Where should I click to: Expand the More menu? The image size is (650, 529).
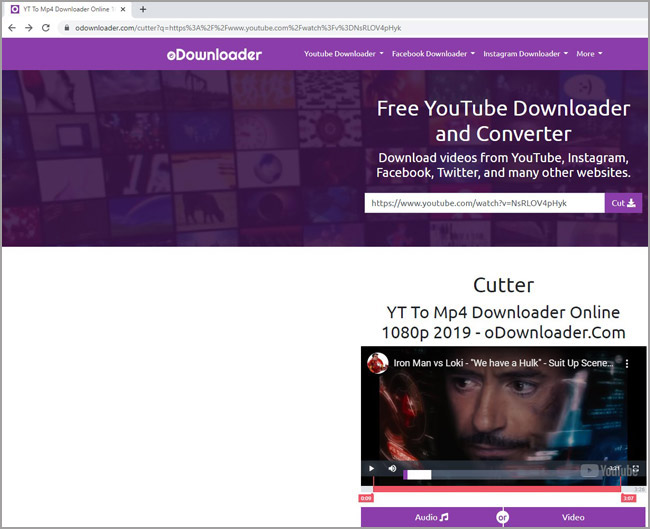pos(589,54)
